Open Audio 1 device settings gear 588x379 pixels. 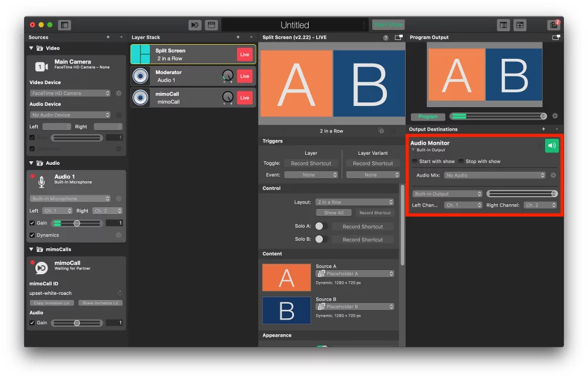coord(119,198)
